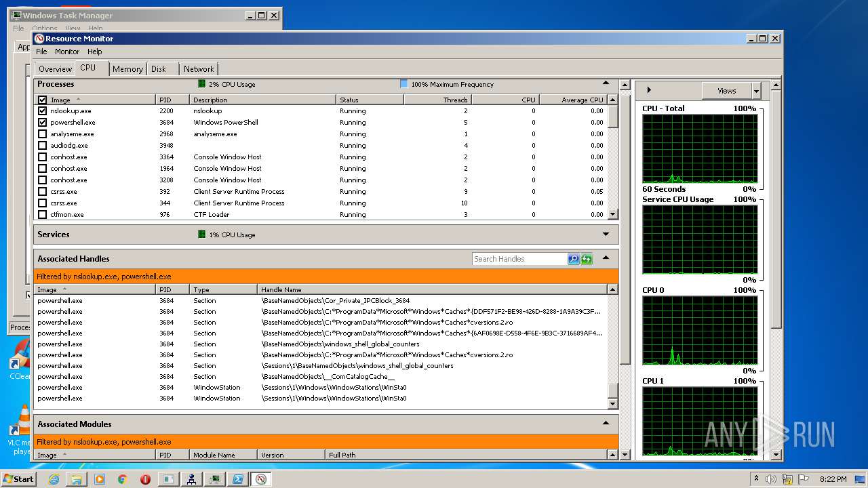Switch to the Memory tab

127,69
